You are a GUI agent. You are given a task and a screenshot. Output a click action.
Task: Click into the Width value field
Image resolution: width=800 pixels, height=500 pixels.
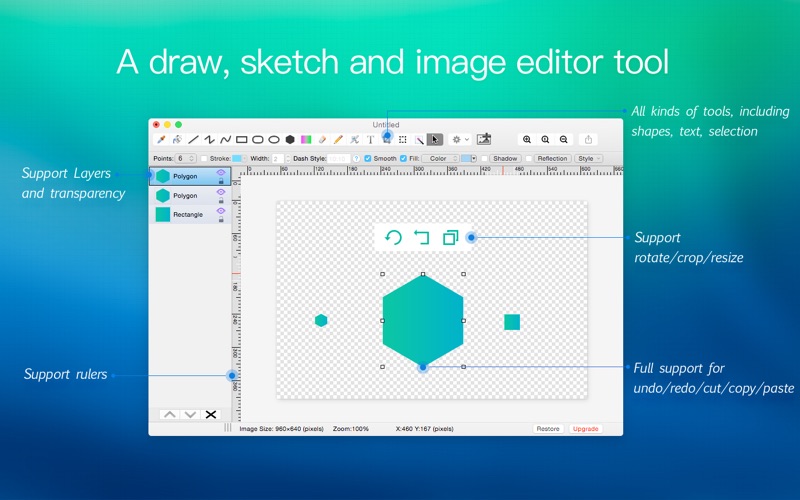pos(278,159)
